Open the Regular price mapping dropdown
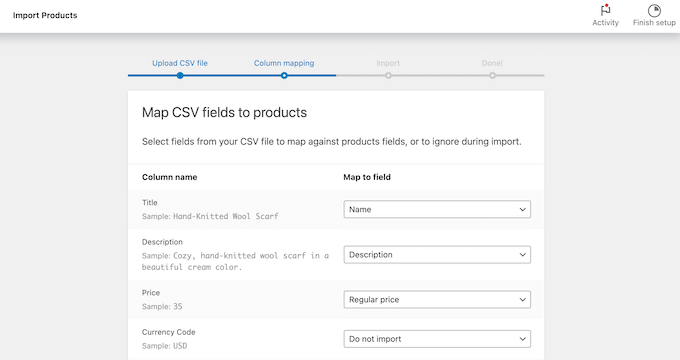This screenshot has width=680, height=360. [x=437, y=300]
